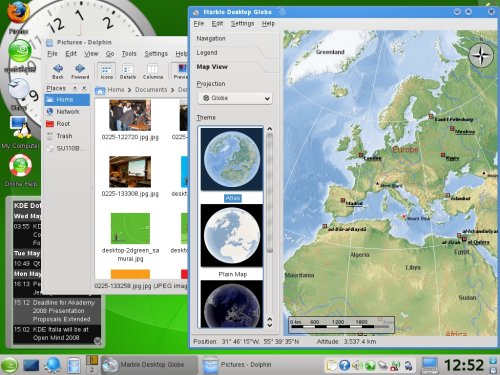Click lock button on Places panel header

[x=75, y=88]
